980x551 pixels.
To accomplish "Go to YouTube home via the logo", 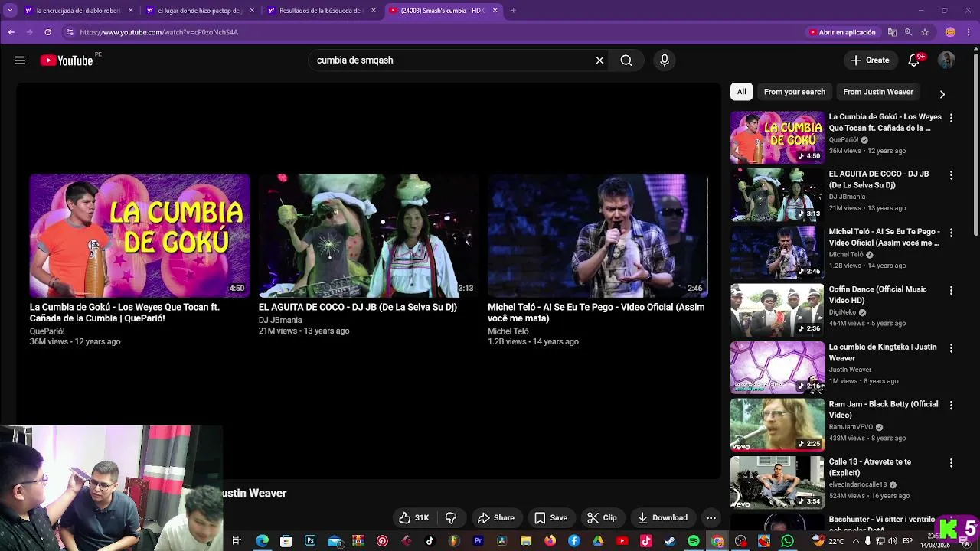I will tap(67, 60).
